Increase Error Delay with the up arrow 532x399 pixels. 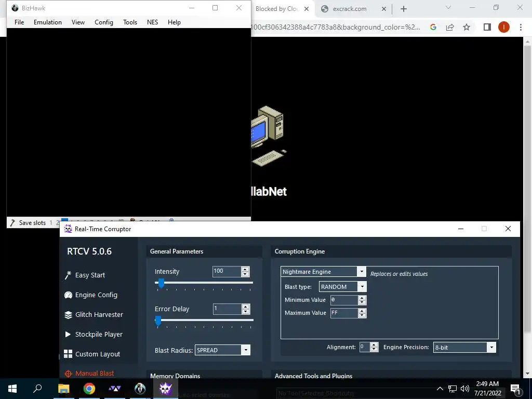coord(246,307)
